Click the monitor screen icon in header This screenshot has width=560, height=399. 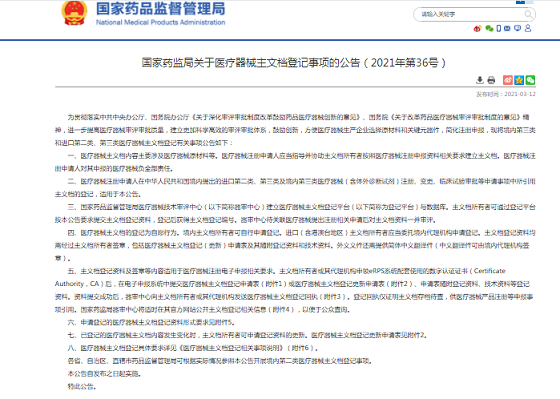pos(518,29)
